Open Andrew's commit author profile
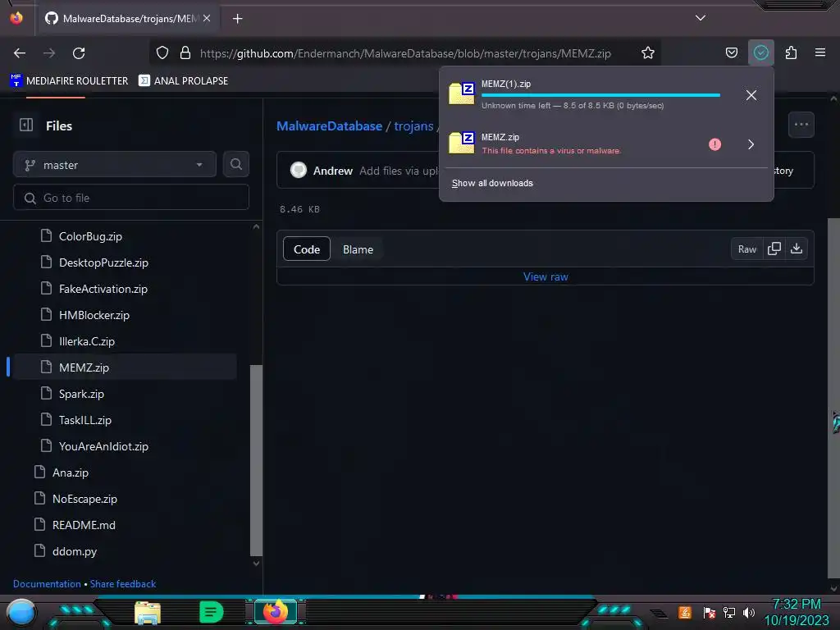Viewport: 840px width, 630px height. tap(333, 171)
